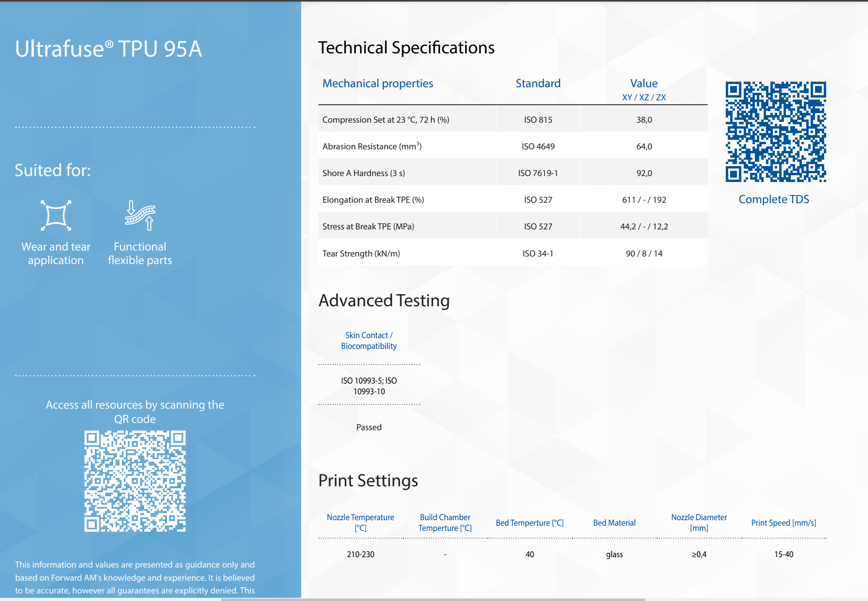
Task: Click the Functional flexible parts icon
Action: point(140,215)
